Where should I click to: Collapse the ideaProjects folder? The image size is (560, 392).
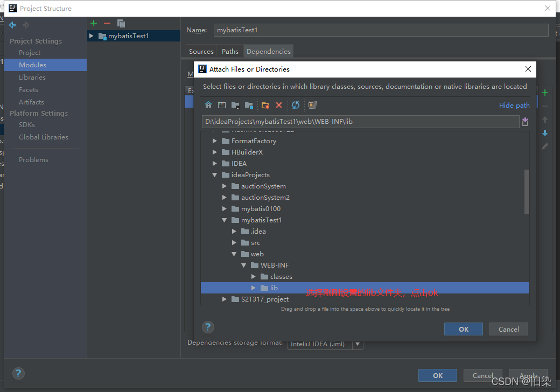(214, 175)
